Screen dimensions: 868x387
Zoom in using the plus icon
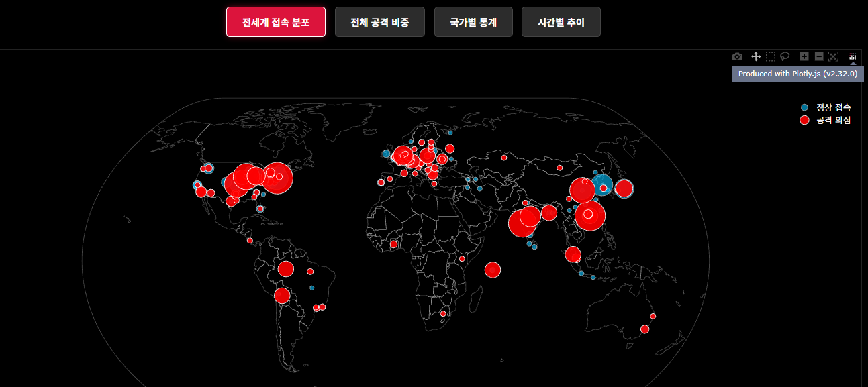coord(804,56)
